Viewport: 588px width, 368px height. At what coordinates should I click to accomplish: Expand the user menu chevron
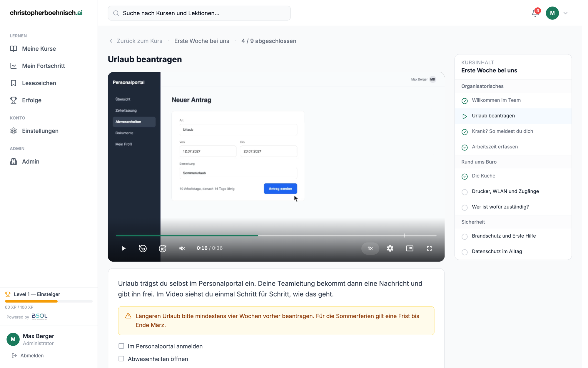pos(565,13)
